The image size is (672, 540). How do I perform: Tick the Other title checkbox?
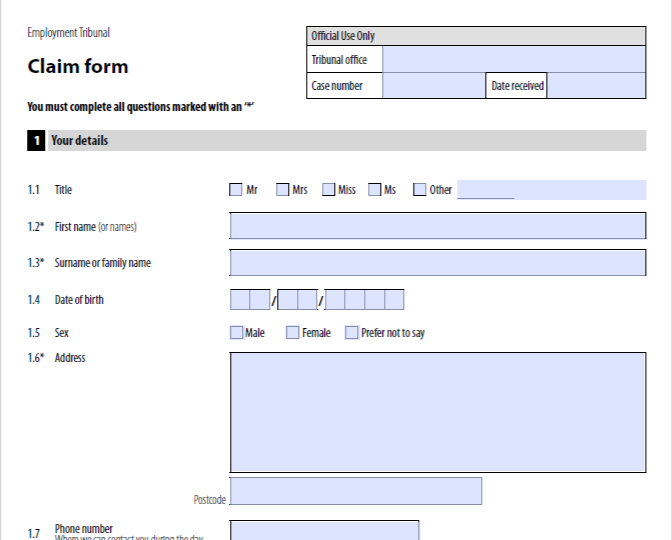pos(420,189)
